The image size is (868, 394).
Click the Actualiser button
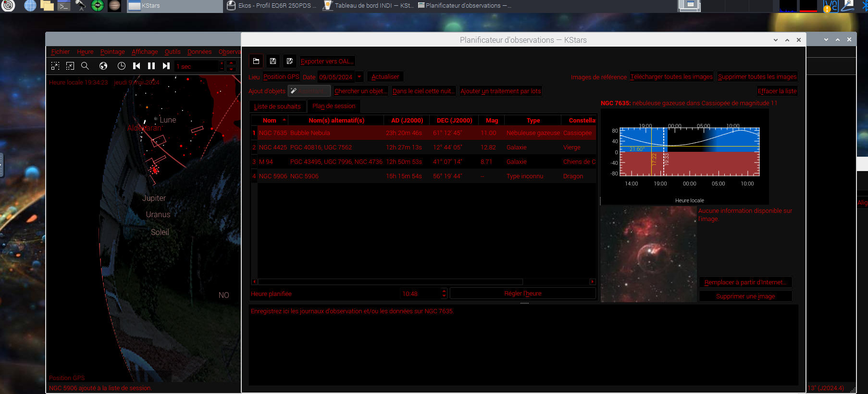tap(385, 76)
